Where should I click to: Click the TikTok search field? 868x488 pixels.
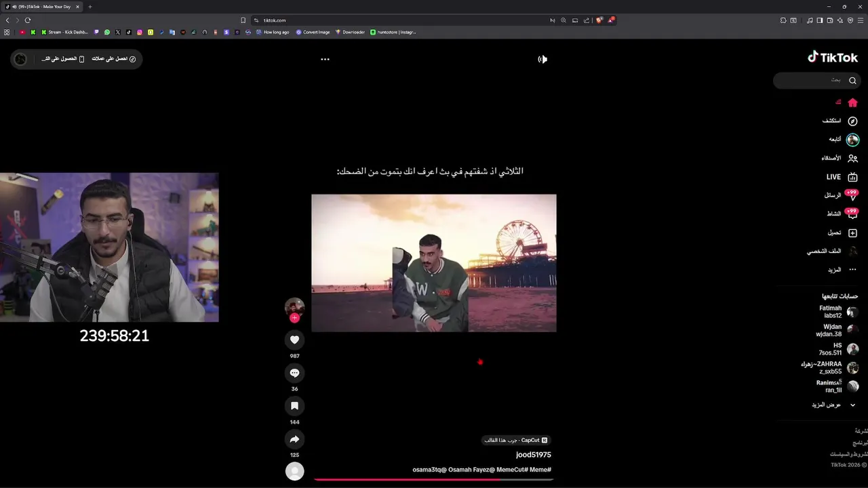click(x=816, y=80)
